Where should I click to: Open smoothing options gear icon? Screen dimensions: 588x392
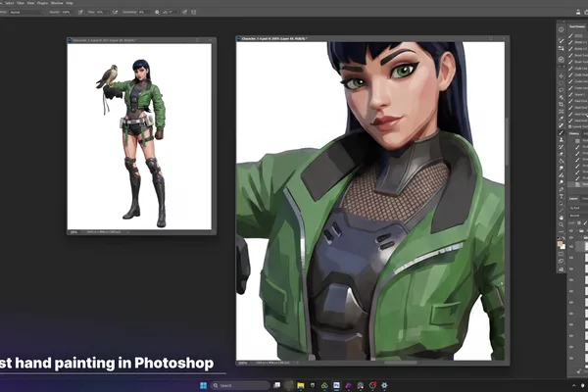pyautogui.click(x=157, y=12)
